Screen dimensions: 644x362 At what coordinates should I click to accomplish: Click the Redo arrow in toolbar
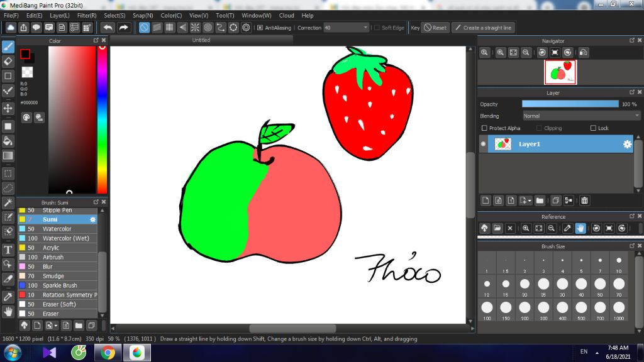123,28
